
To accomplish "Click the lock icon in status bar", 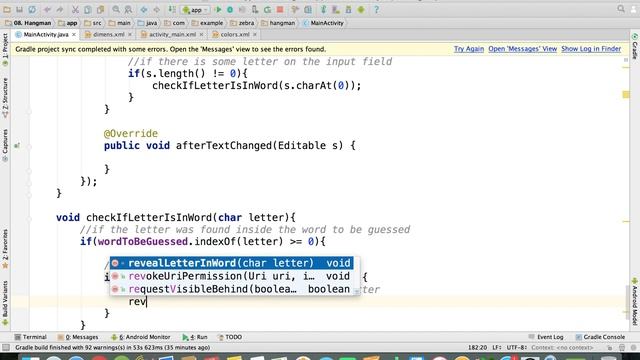I will (x=609, y=348).
